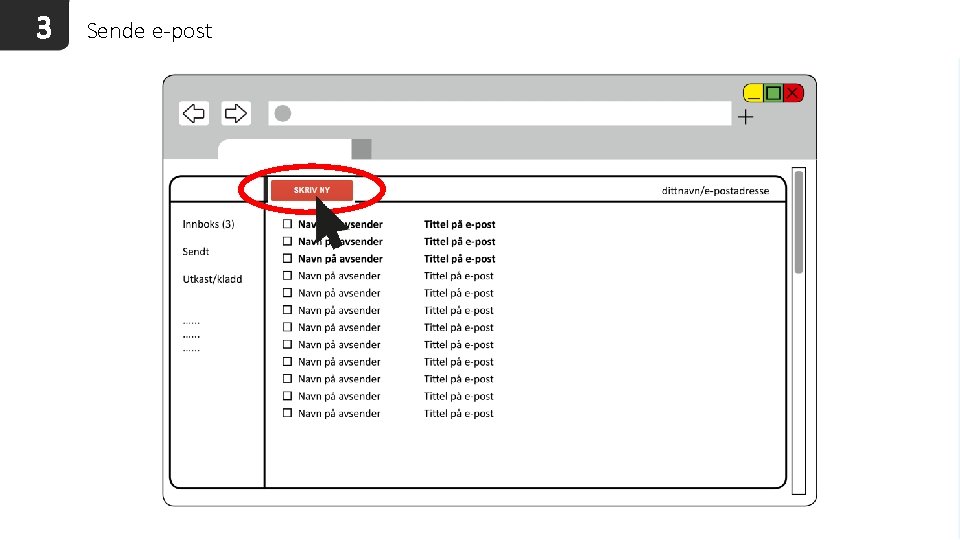Open the last row's 'Tittel på e-post' subject
The image size is (960, 540).
tap(459, 414)
